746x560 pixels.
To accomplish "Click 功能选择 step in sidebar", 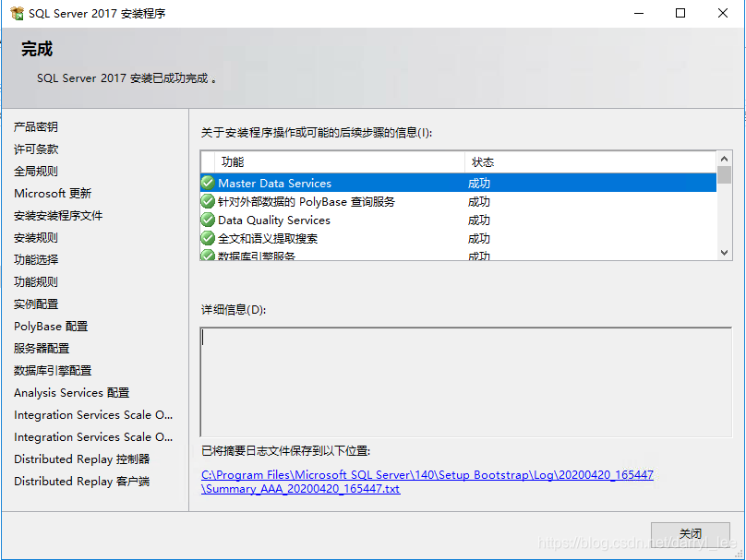I will click(36, 259).
